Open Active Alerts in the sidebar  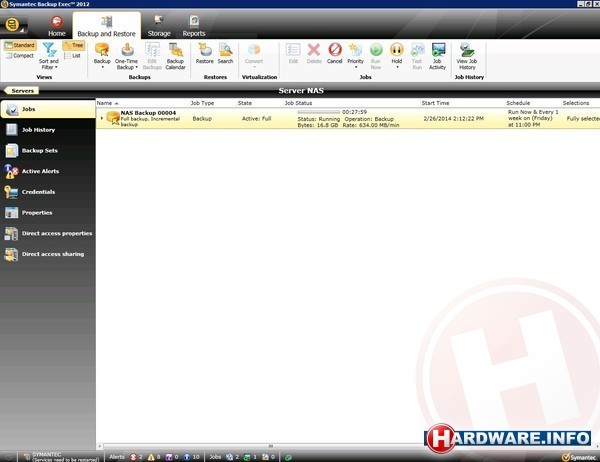tap(48, 171)
